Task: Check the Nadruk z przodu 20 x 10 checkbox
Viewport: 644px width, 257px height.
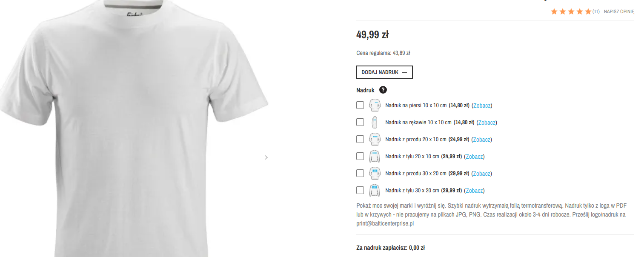Action: [360, 139]
